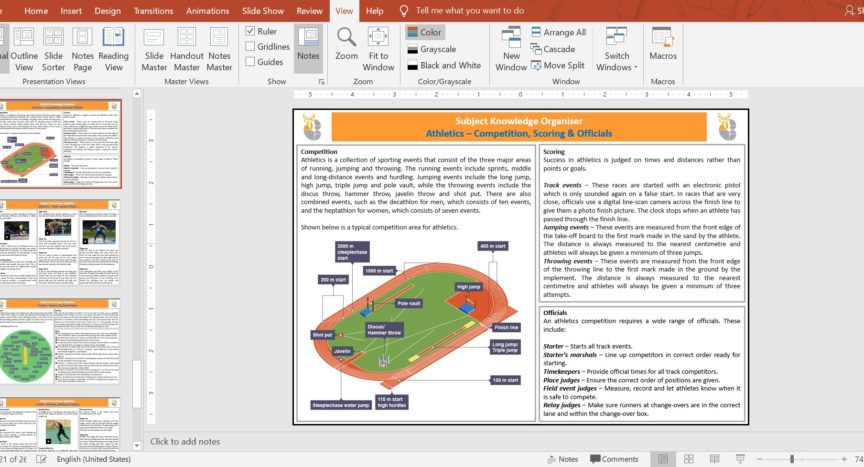This screenshot has height=467, width=864.
Task: Click to add notes field
Action: (x=185, y=441)
